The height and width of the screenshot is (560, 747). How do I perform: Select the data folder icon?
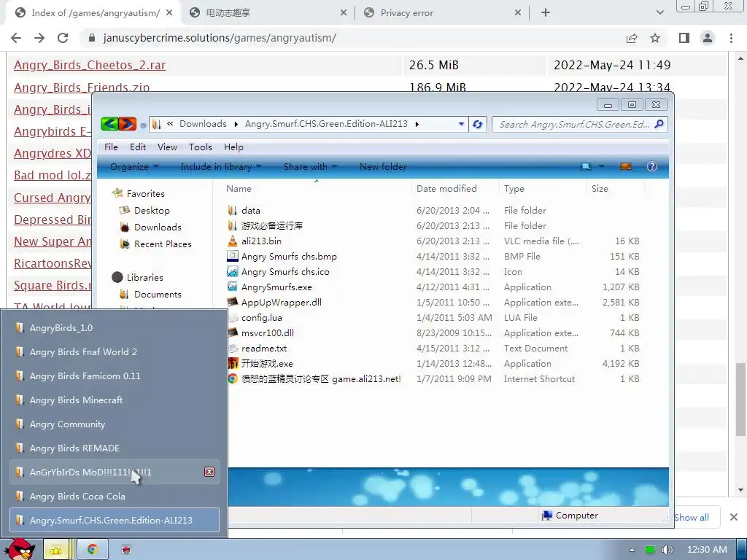click(232, 210)
